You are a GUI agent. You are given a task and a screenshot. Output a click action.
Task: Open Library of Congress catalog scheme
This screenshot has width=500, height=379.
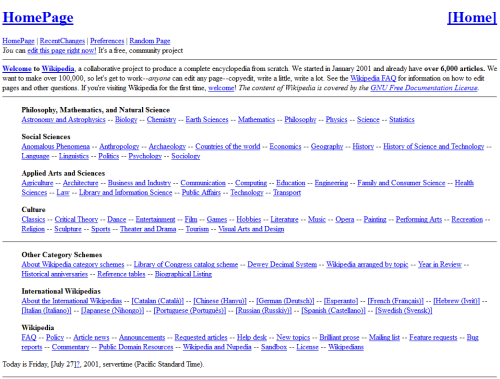tap(186, 265)
